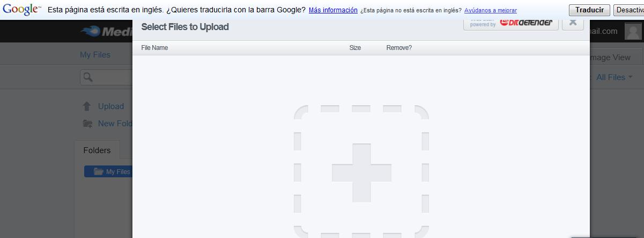Click the Google logo in translate bar

[21, 10]
